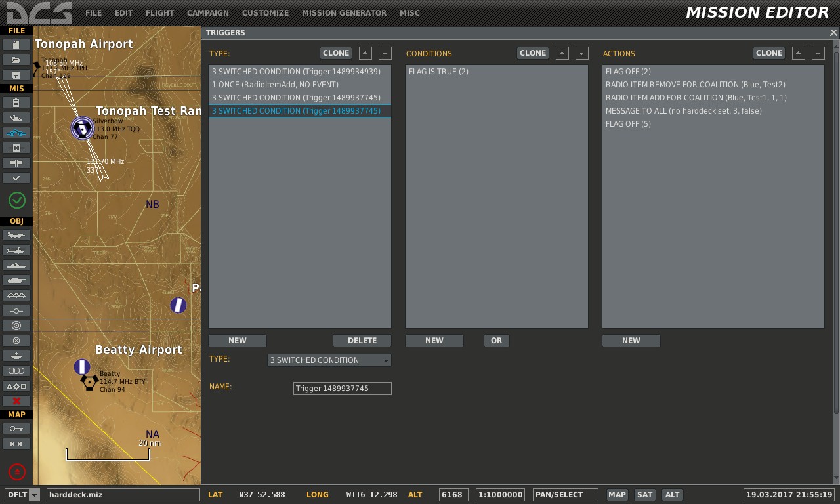Viewport: 840px width, 504px height.
Task: Expand the DFLT dropdown arrow in status bar
Action: coord(35,495)
